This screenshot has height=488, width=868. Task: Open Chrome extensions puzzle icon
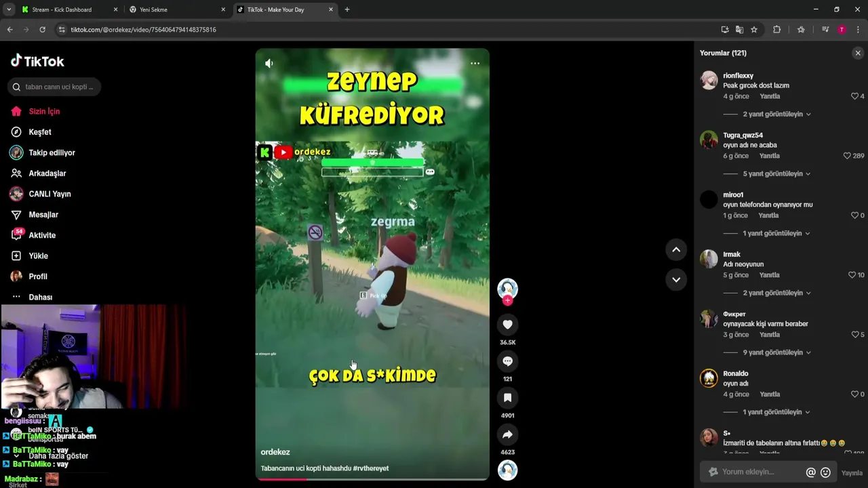[777, 30]
